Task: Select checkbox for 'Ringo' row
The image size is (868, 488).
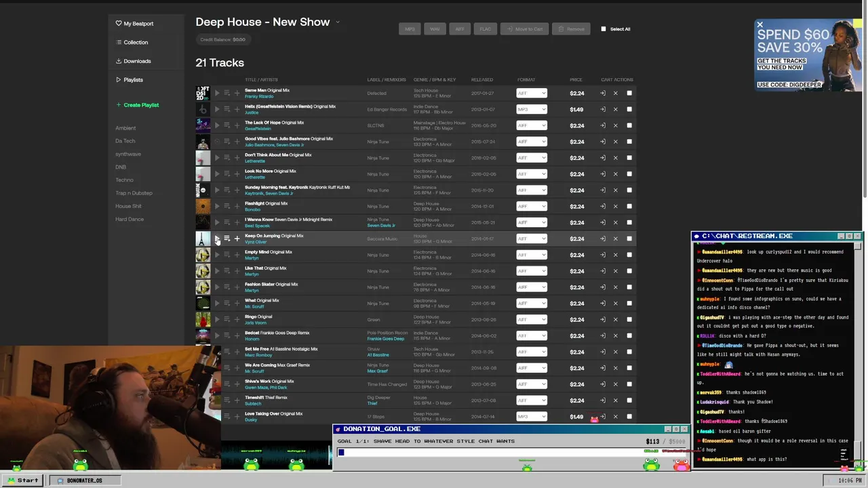Action: click(629, 320)
